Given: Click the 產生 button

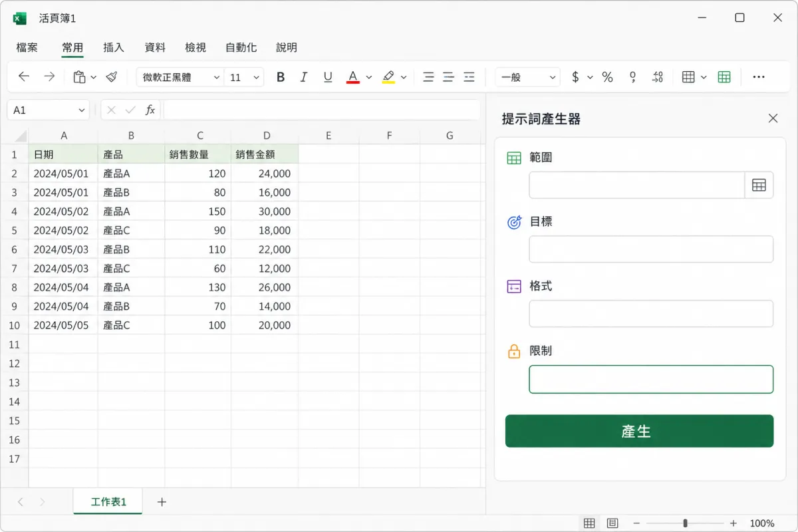Looking at the screenshot, I should [639, 431].
